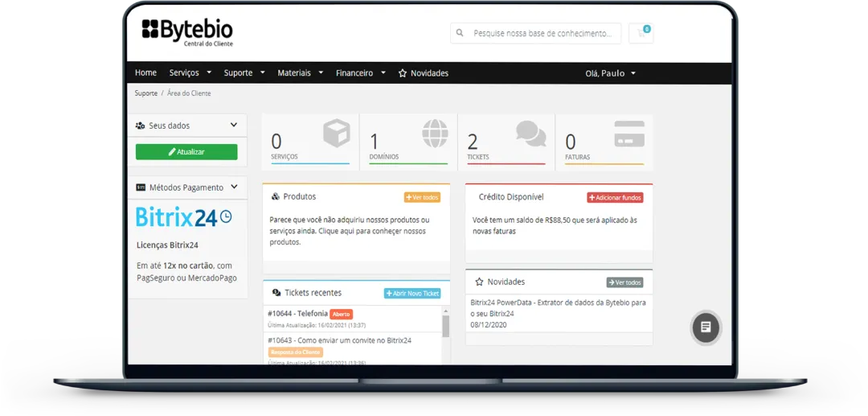Click the green Atualizar button

[x=186, y=152]
